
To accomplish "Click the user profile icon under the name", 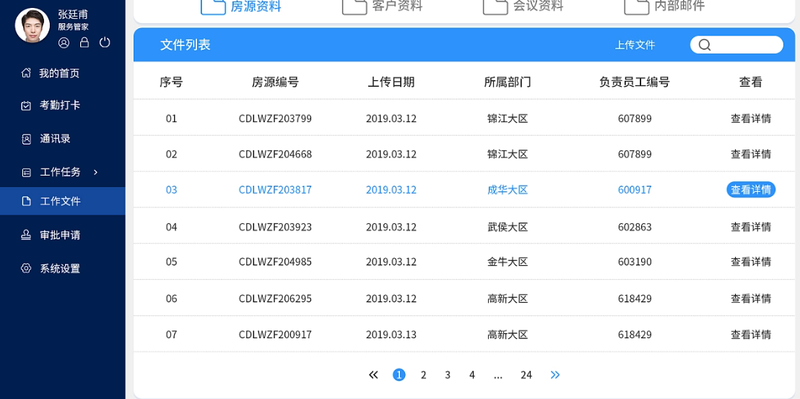I will coord(64,42).
